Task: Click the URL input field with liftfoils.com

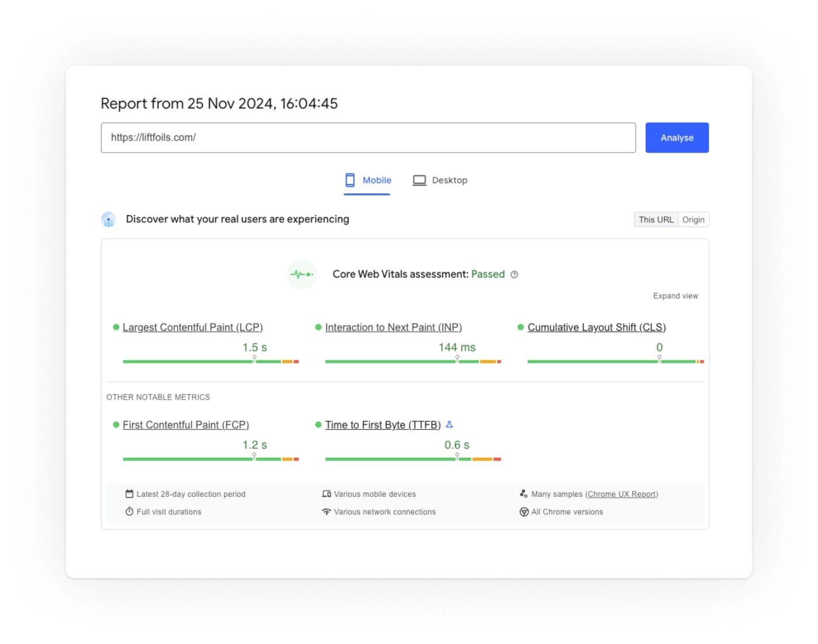Action: (368, 138)
